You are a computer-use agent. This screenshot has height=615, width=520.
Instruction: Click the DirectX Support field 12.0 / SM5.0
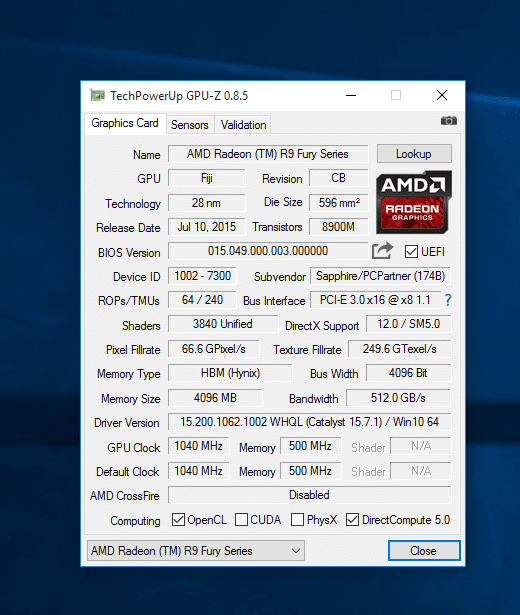point(409,324)
